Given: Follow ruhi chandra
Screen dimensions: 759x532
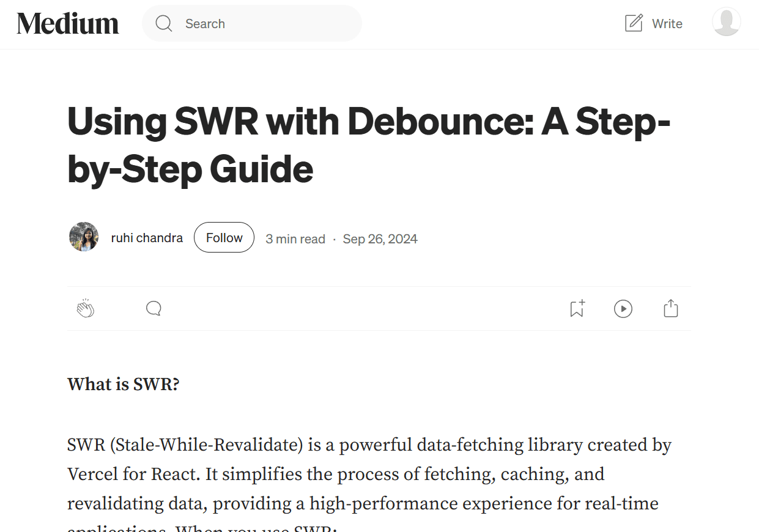Looking at the screenshot, I should 224,237.
